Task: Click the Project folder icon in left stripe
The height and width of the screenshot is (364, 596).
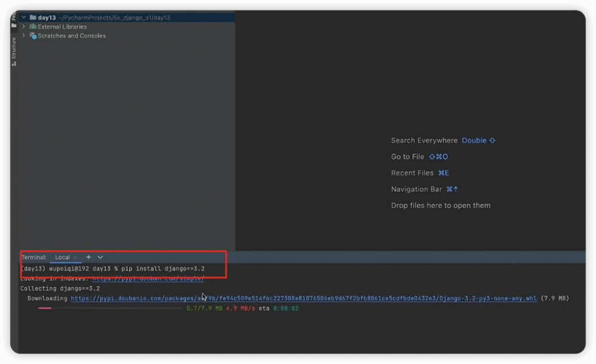Action: point(14,25)
